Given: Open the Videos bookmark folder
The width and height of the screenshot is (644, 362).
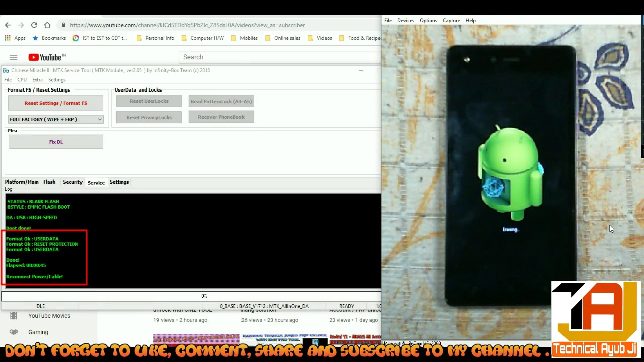Looking at the screenshot, I should (319, 38).
